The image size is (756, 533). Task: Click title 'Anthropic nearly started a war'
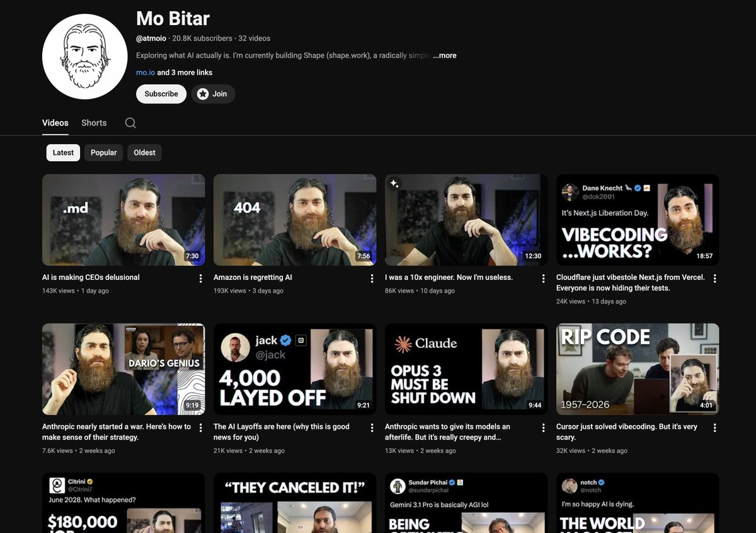click(117, 432)
